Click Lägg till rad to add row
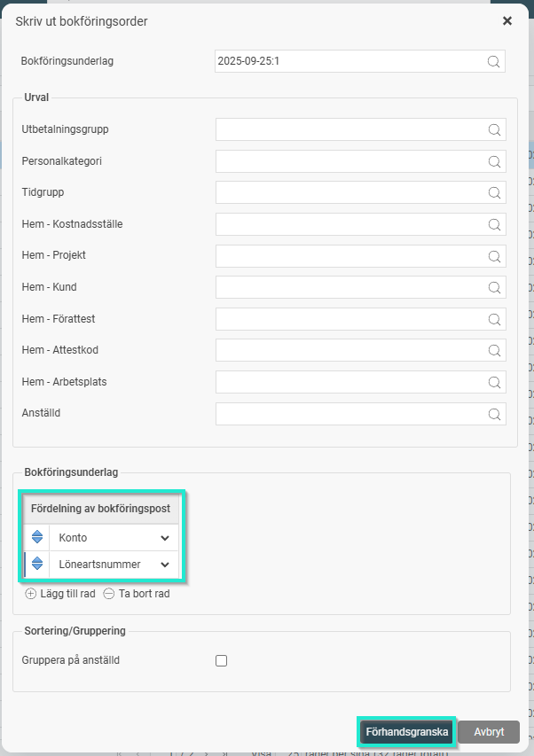Image resolution: width=534 pixels, height=756 pixels. tap(62, 594)
